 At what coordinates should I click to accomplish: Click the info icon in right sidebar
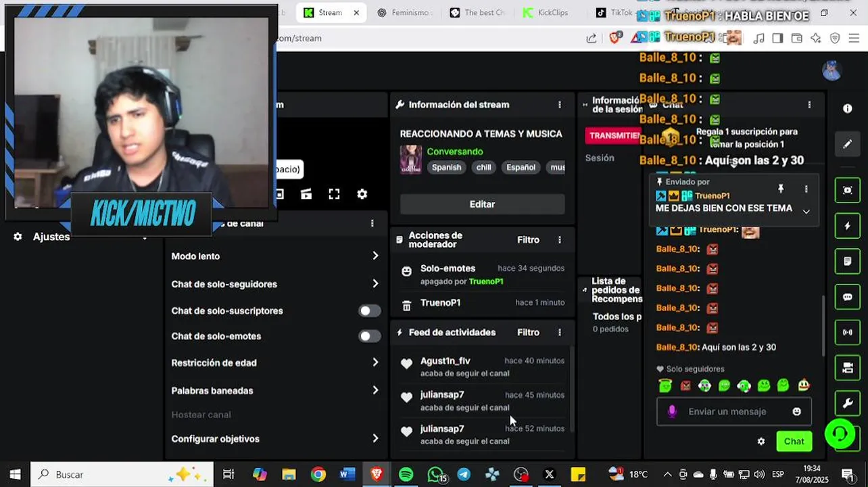click(x=848, y=108)
